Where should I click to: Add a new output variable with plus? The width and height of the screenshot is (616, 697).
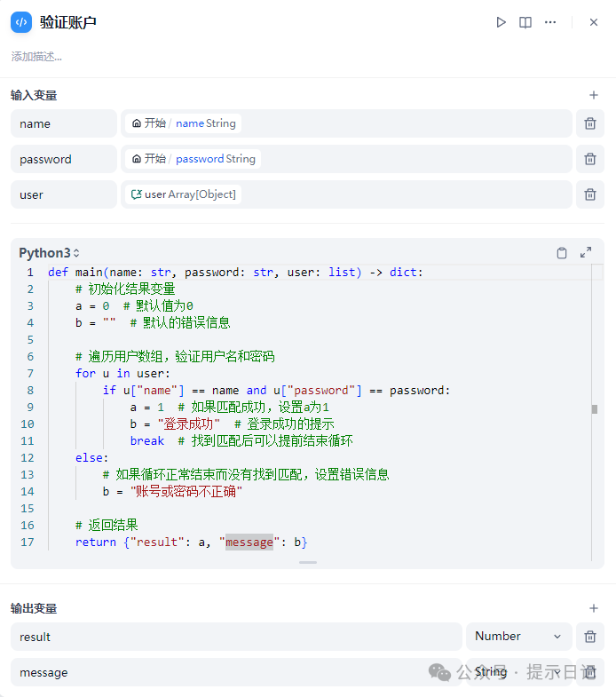click(594, 608)
